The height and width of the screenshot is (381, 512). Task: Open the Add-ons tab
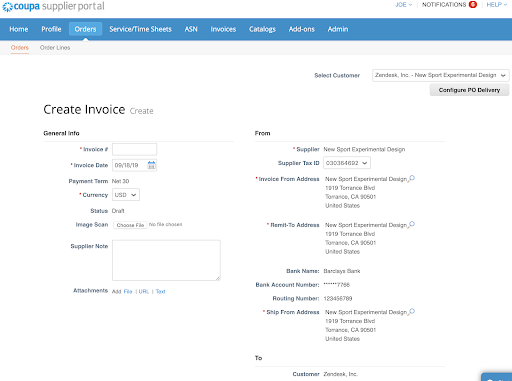click(x=302, y=29)
